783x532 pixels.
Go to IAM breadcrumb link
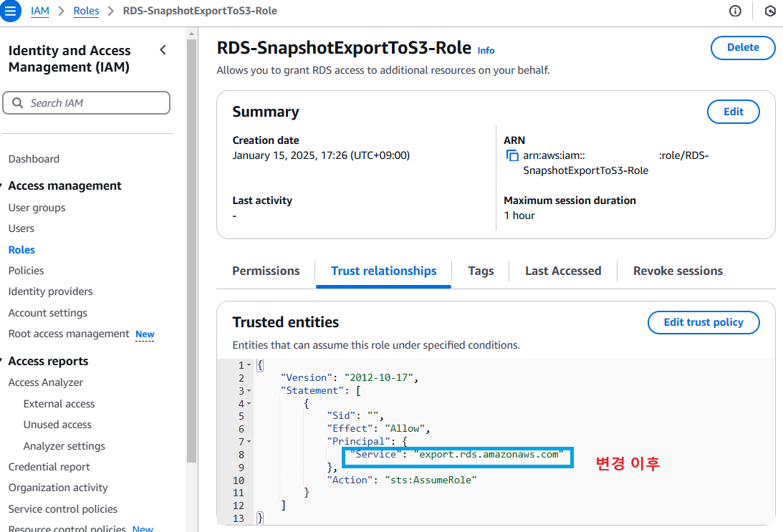point(40,11)
